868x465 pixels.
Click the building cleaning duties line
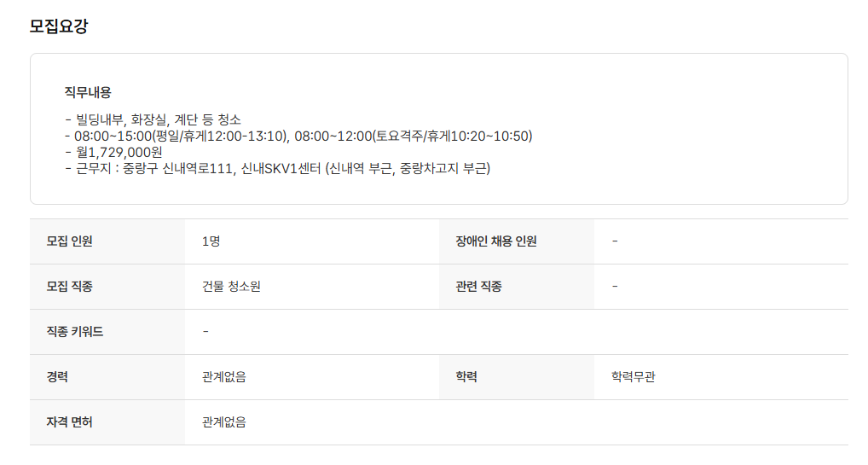(153, 119)
